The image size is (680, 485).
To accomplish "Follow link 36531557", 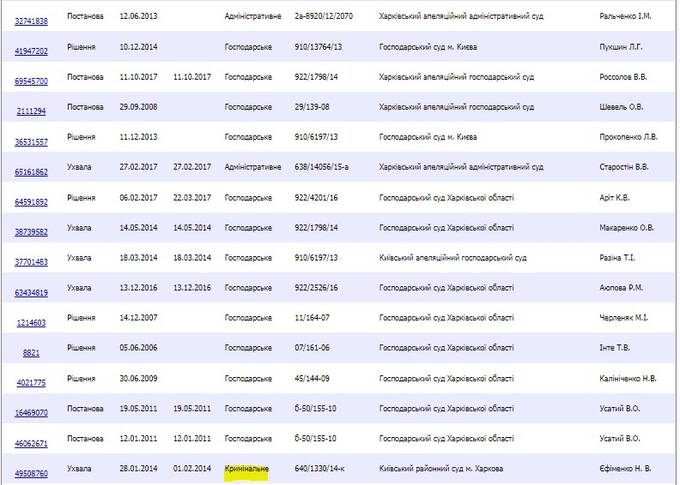I will [x=31, y=143].
